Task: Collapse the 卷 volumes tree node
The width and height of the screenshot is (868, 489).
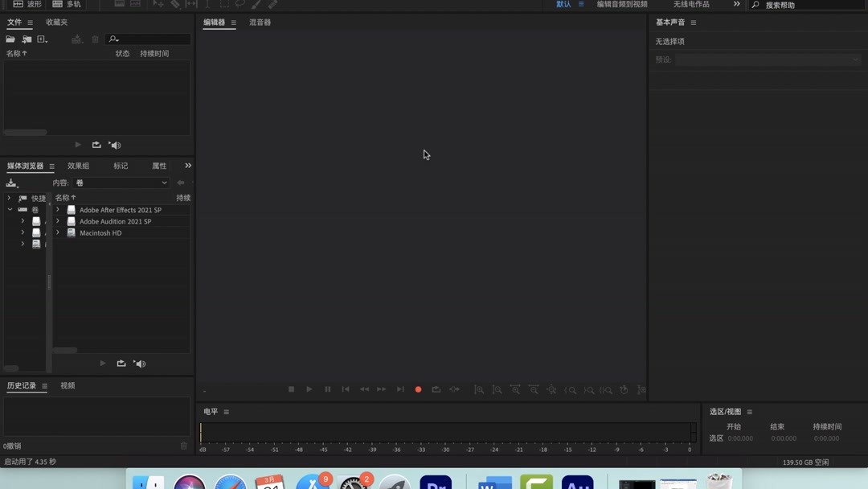Action: 10,208
